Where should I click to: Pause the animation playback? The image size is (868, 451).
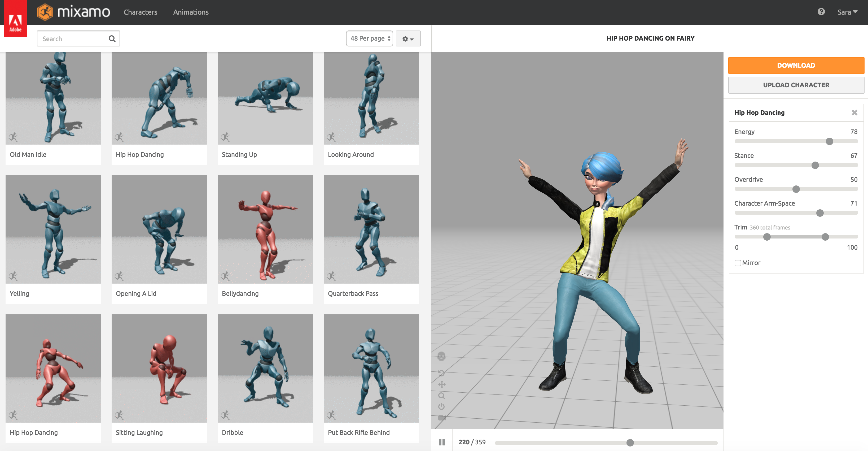pos(442,442)
